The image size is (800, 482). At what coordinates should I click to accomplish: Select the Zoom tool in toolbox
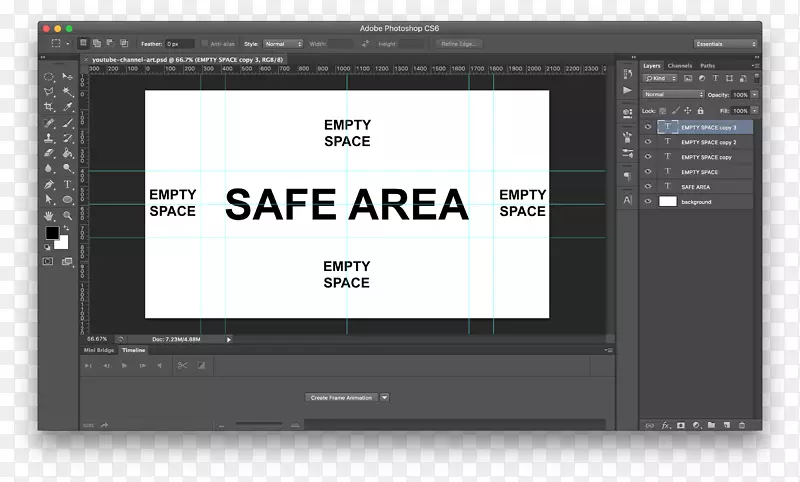click(68, 215)
